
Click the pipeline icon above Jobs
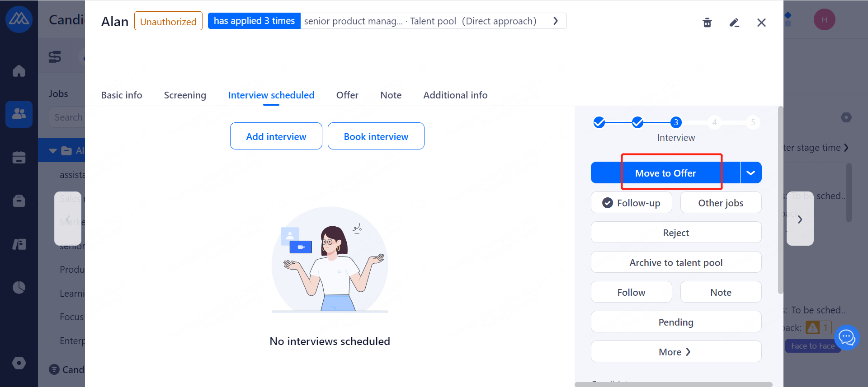55,57
